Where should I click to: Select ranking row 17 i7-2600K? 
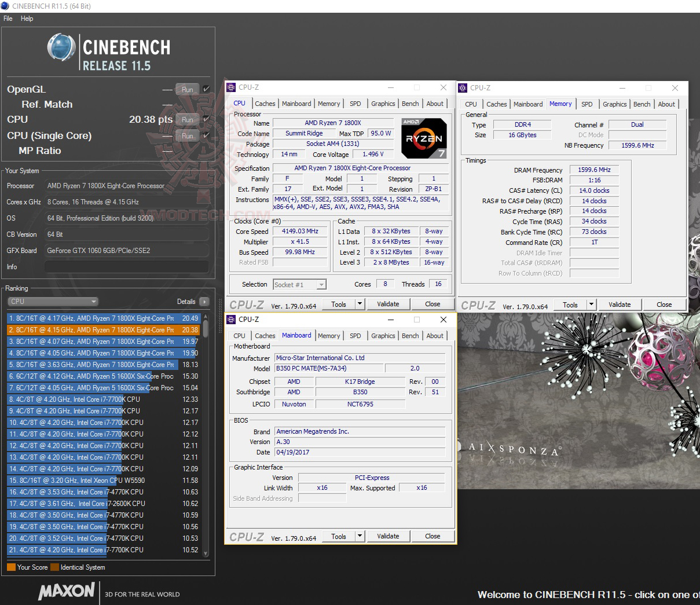click(x=104, y=504)
